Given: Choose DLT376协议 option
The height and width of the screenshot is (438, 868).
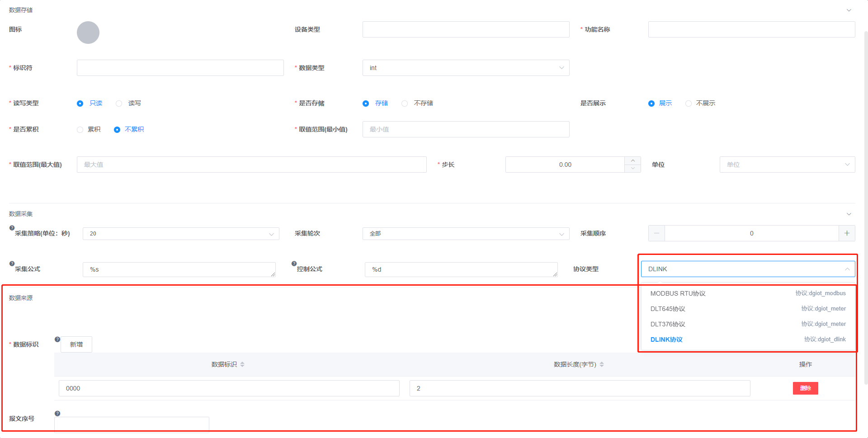Looking at the screenshot, I should 748,324.
